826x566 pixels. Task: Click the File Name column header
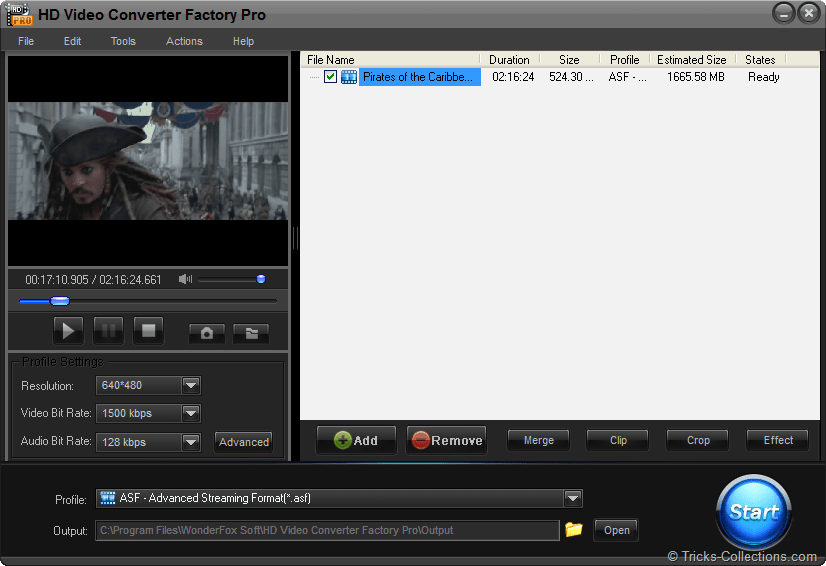(x=390, y=60)
